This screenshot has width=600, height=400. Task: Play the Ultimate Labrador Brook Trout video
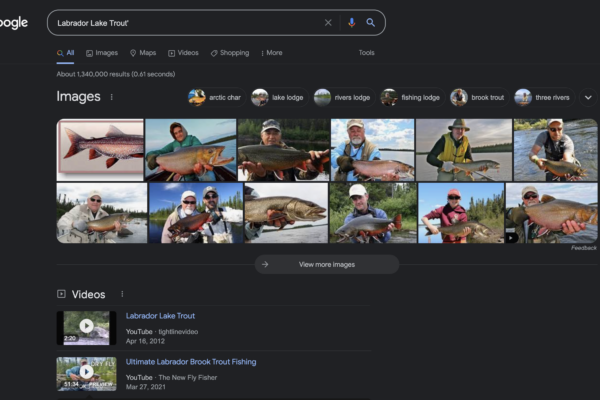click(86, 372)
